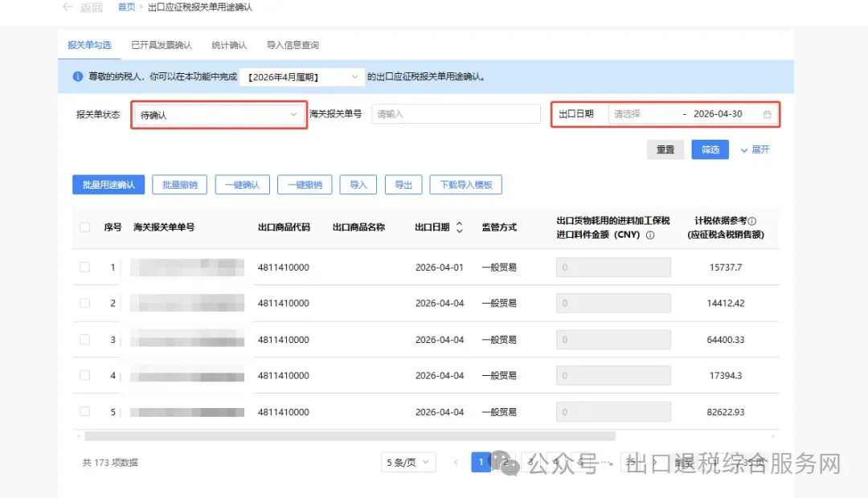
Task: Click the value 15737.7
Action: pos(726,267)
